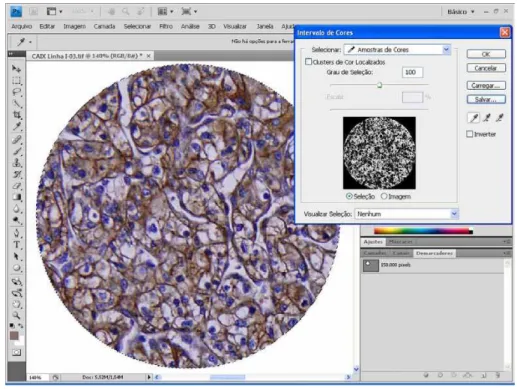
Task: Toggle Quick Mask mode
Action: pos(16,352)
